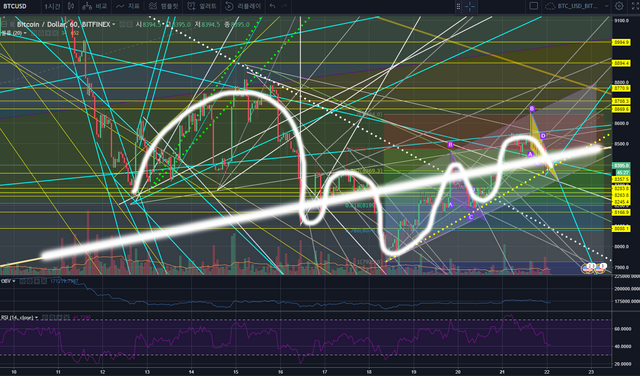This screenshot has height=376, width=640.
Task: Click the BTC_USD_BIT... layout name
Action: pyautogui.click(x=577, y=6)
